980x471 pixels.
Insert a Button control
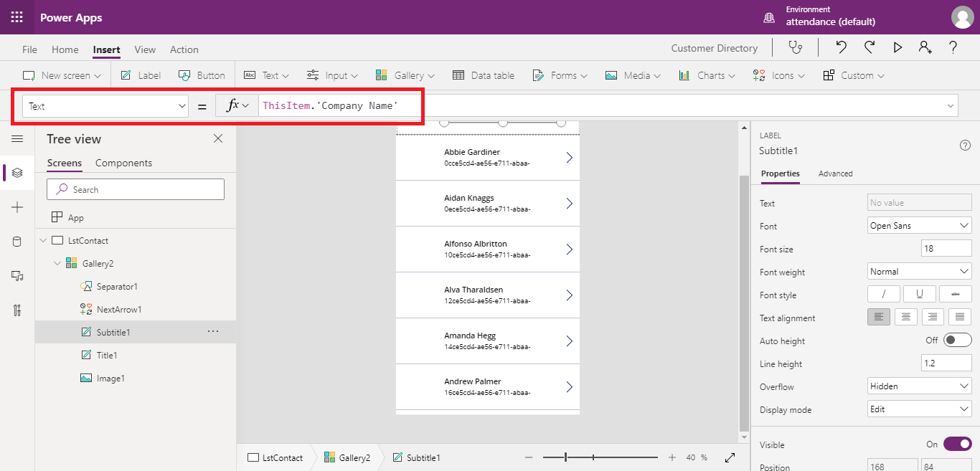tap(202, 75)
